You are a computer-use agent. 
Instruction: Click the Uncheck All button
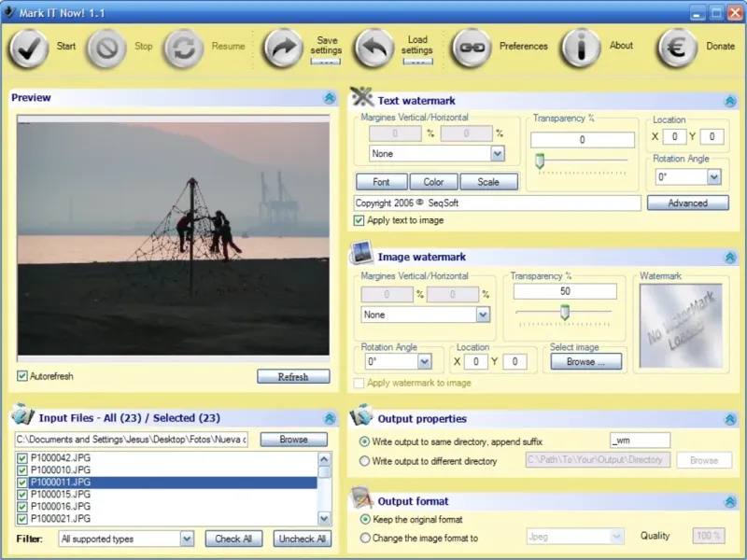(x=302, y=539)
